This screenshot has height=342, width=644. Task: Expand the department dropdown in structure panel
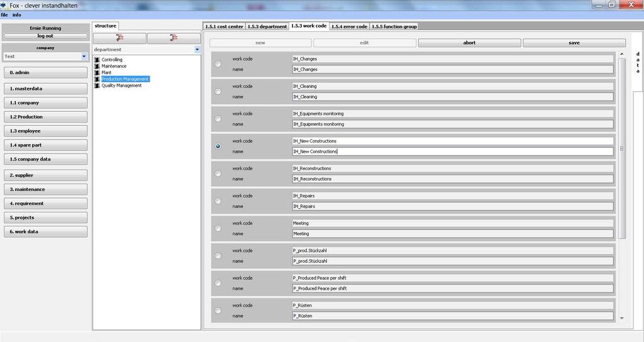click(197, 50)
